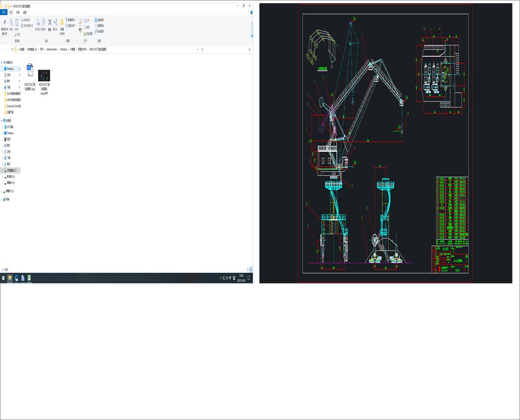Click the Copy icon in the ribbon
Viewport: 520px width, 420px height.
pyautogui.click(x=11, y=22)
